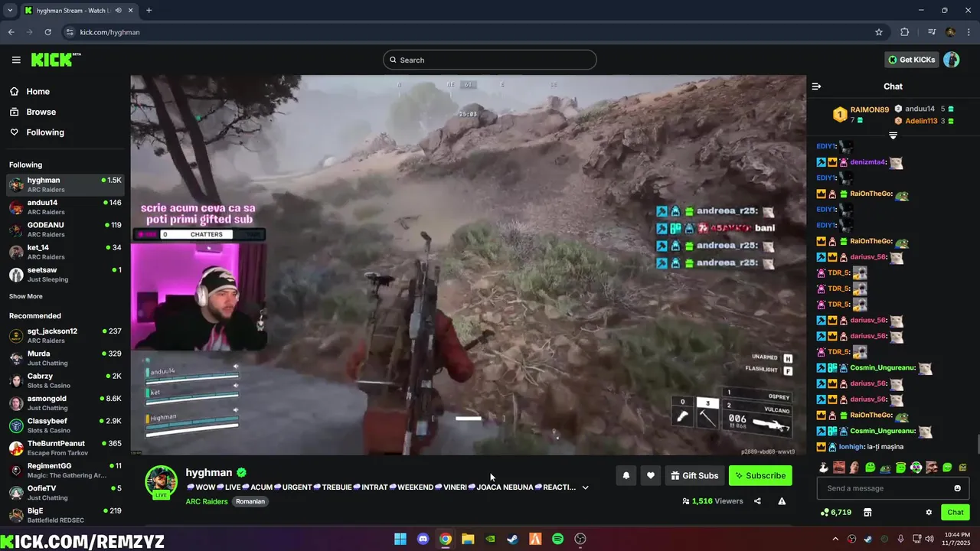
Task: Click the Get KICKs button
Action: pyautogui.click(x=911, y=60)
